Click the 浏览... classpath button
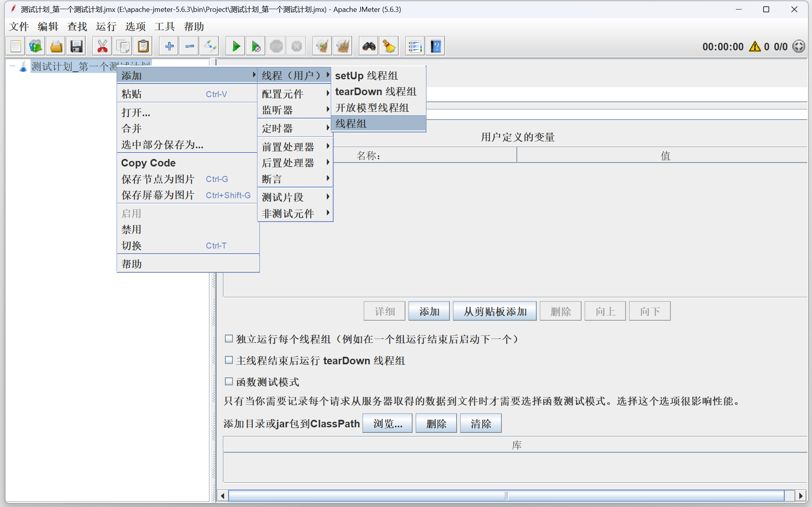Image resolution: width=812 pixels, height=507 pixels. (388, 423)
